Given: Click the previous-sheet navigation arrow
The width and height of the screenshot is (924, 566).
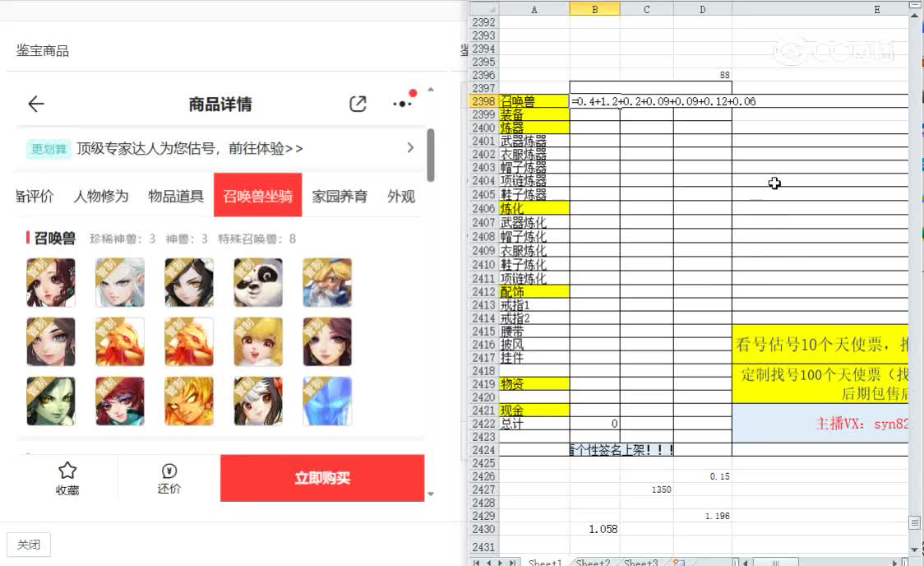Looking at the screenshot, I should pyautogui.click(x=489, y=563).
